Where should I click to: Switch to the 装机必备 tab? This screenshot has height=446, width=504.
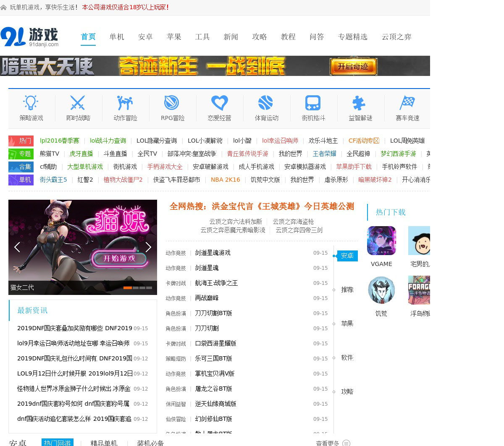[x=150, y=443]
